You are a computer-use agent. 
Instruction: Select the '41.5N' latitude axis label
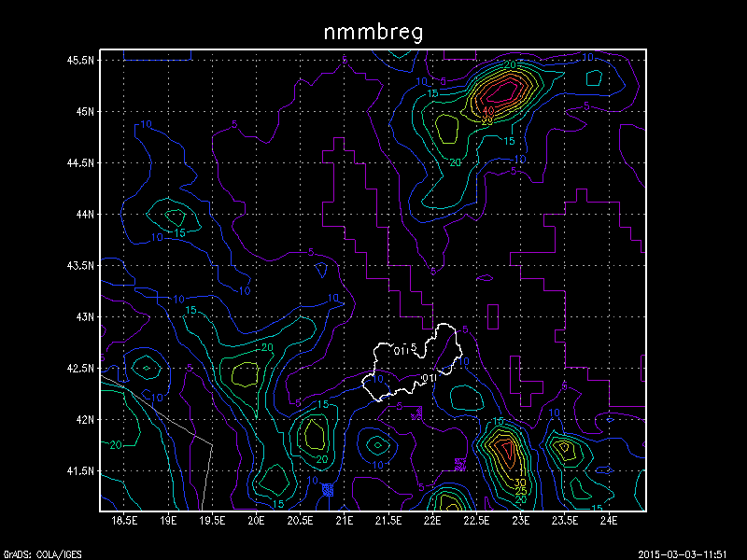click(80, 471)
